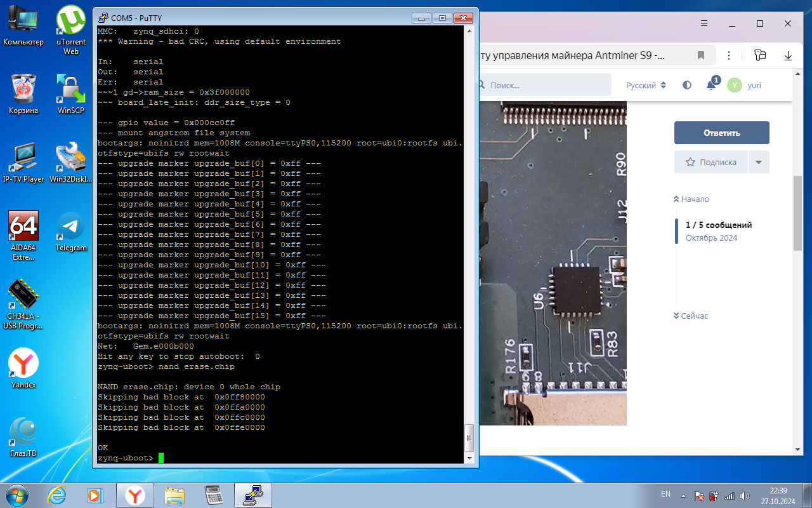Viewport: 812px width, 508px height.
Task: Click the volume icon in system tray
Action: pos(745,495)
